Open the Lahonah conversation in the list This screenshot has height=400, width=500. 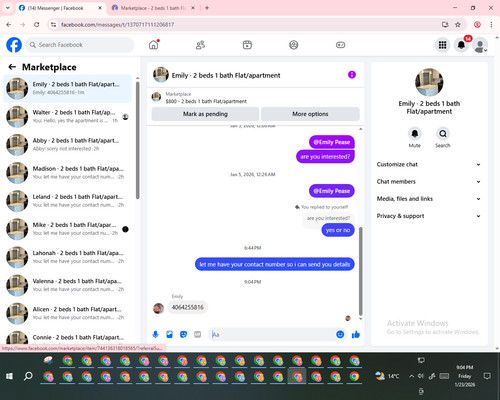click(67, 257)
